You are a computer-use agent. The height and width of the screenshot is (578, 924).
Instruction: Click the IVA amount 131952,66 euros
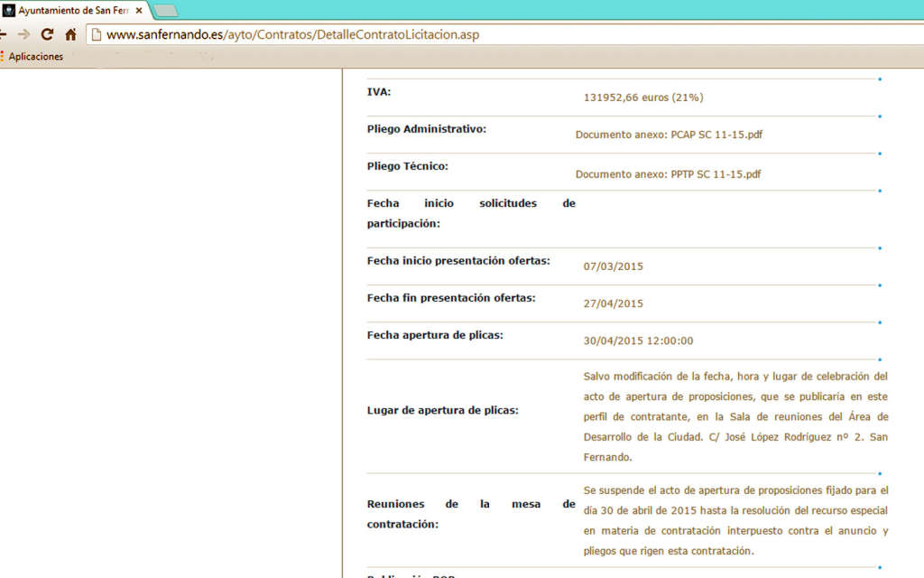tap(642, 98)
